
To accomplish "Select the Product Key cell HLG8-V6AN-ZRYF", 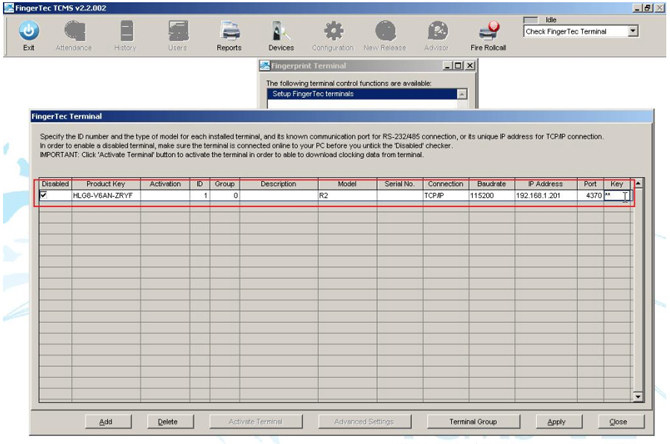I will 106,196.
